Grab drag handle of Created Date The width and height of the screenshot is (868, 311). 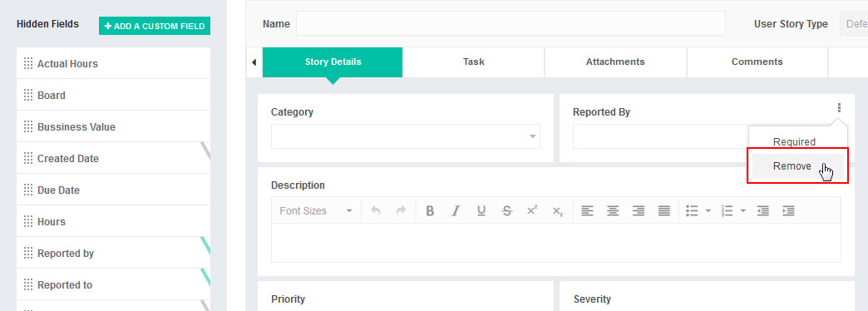pos(28,158)
